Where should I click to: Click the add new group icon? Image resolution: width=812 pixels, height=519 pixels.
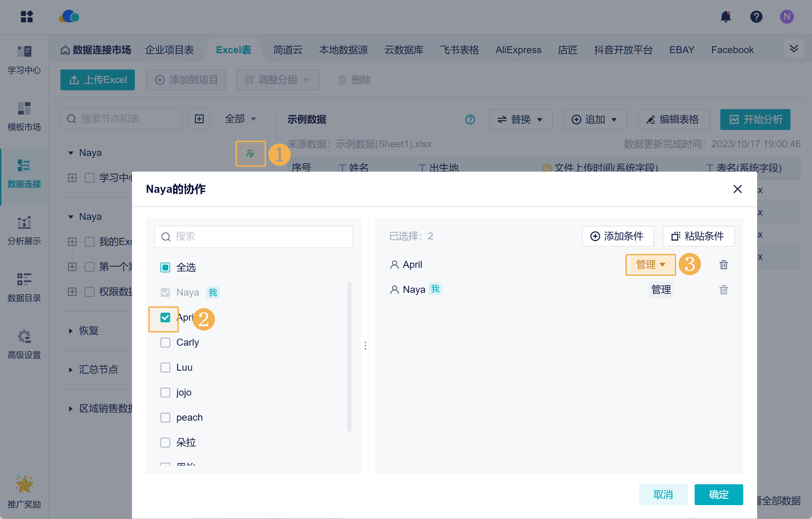pyautogui.click(x=199, y=119)
